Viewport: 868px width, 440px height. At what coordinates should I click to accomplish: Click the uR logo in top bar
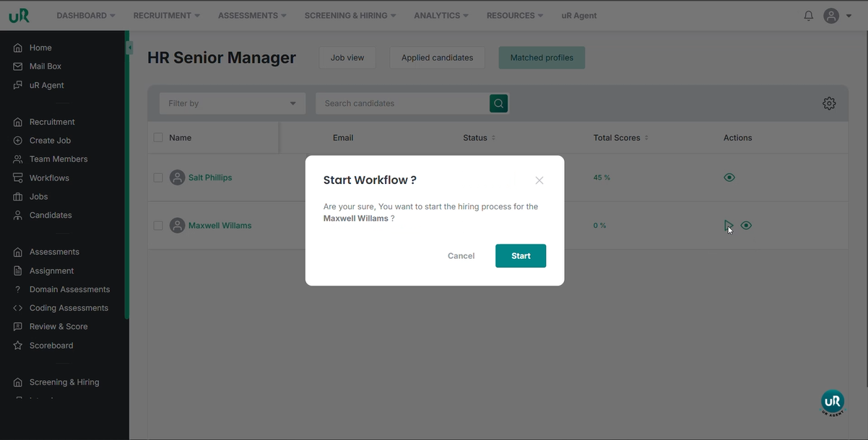[19, 16]
